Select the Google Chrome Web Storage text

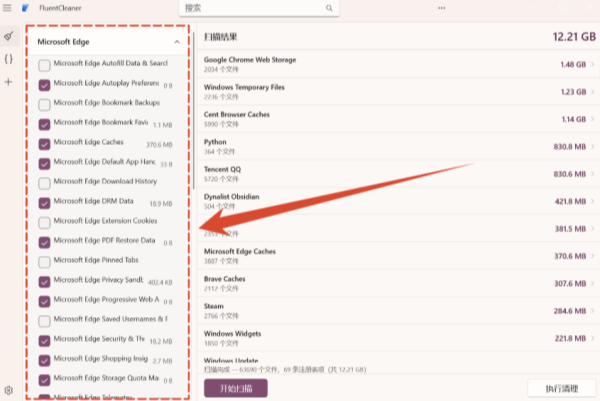(250, 60)
